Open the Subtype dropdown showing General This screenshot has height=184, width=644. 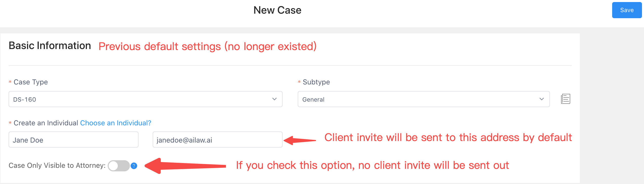tap(424, 99)
